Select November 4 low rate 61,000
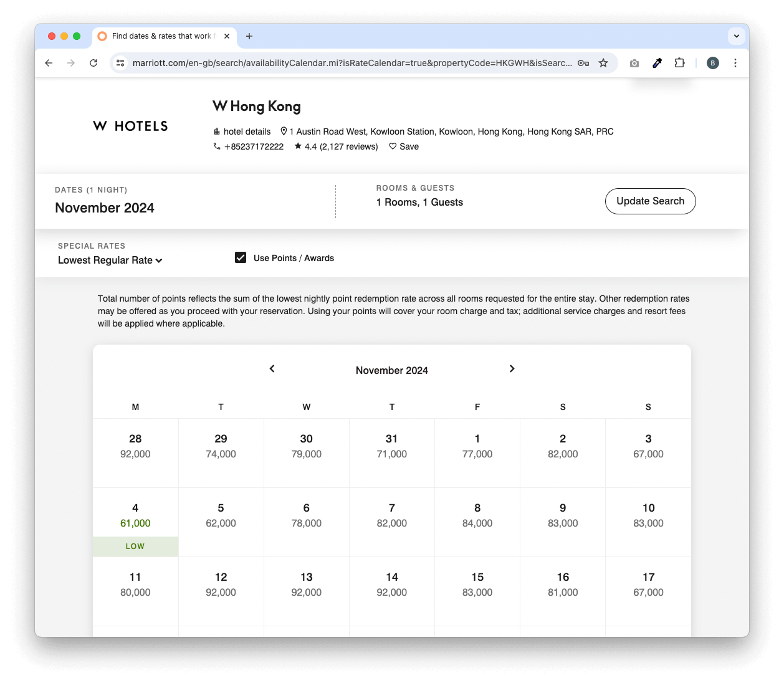The width and height of the screenshot is (784, 683). pyautogui.click(x=135, y=522)
